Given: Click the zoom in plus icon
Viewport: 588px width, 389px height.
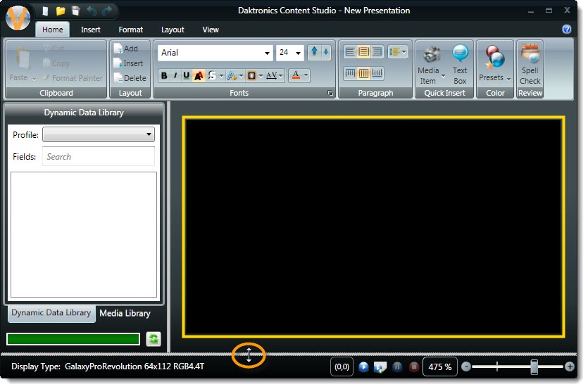Looking at the screenshot, I should [x=569, y=366].
